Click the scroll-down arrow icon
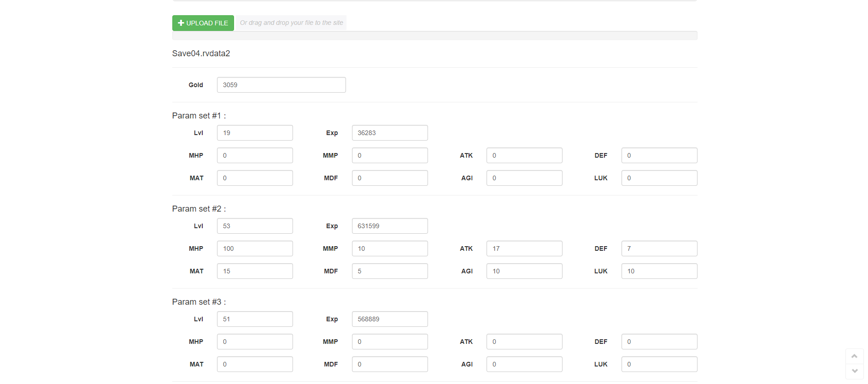Screen dimensions: 868x384 click(x=854, y=371)
